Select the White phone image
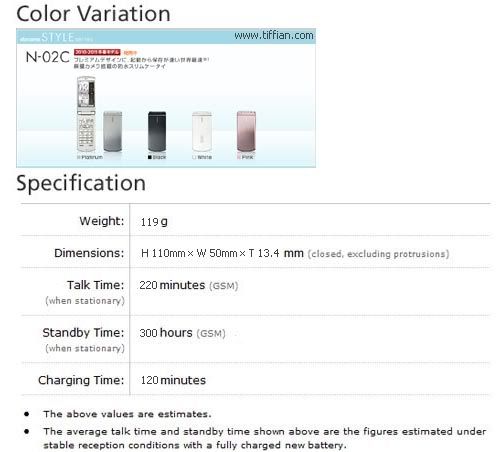 tap(202, 131)
